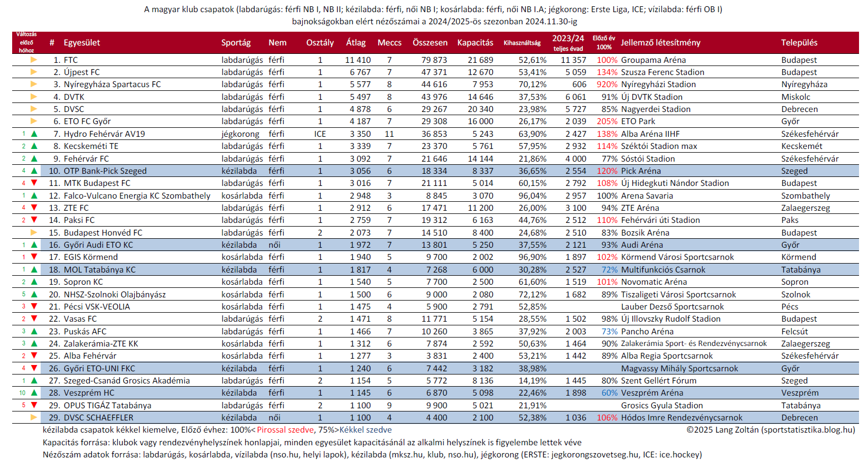
Task: Click the green arrow beside NHSZ-Szolnoki Olajbányász
Action: click(x=34, y=294)
